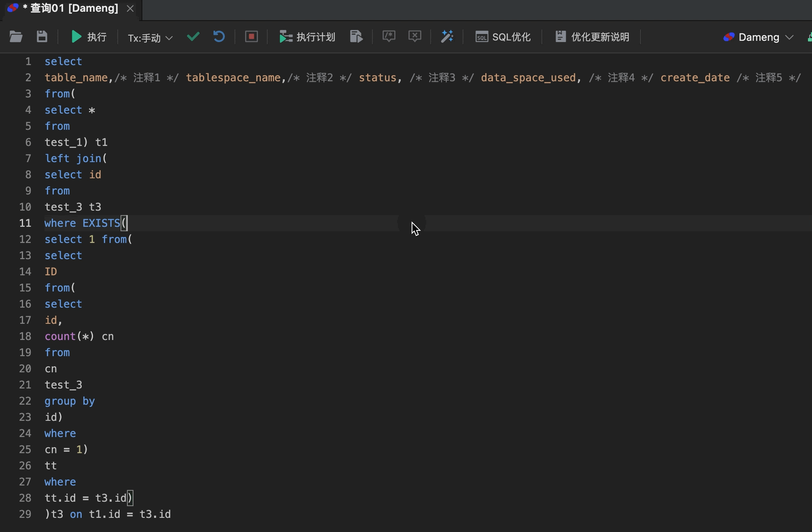Screen dimensions: 812x532
Task: Commit the transaction with green checkmark
Action: point(193,37)
